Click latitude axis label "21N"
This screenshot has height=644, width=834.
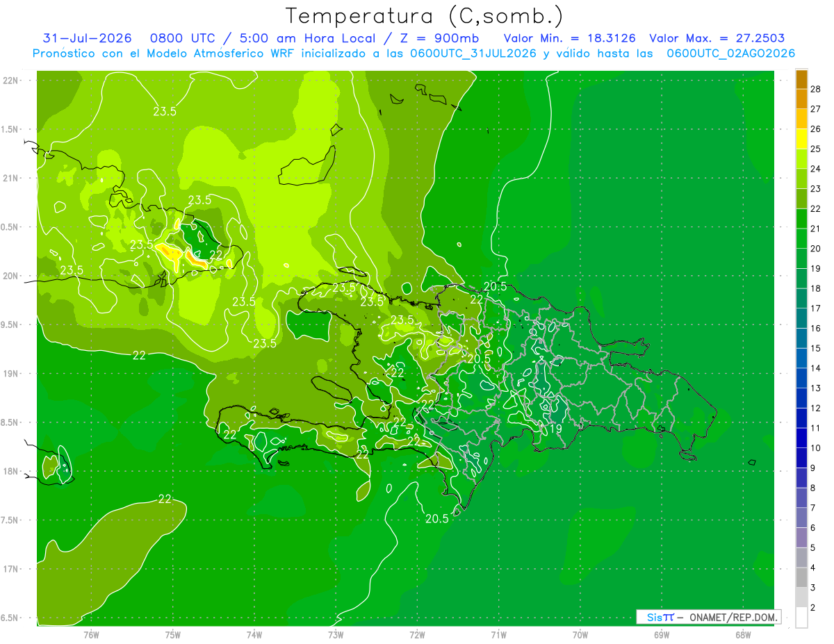(x=11, y=179)
